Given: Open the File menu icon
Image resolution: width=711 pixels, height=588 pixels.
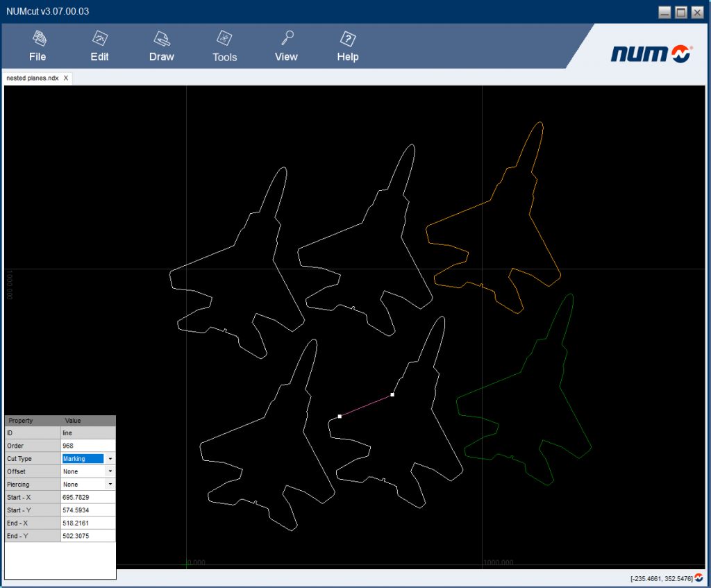Looking at the screenshot, I should (37, 42).
